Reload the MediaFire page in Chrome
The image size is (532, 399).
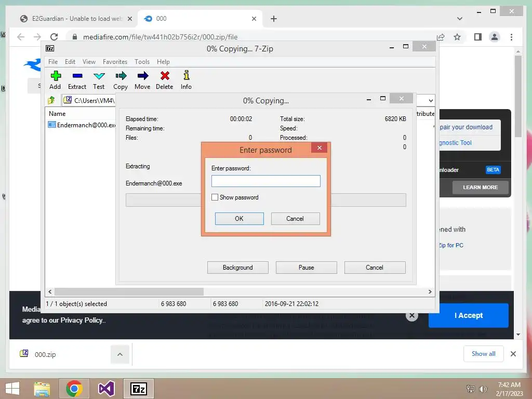54,37
